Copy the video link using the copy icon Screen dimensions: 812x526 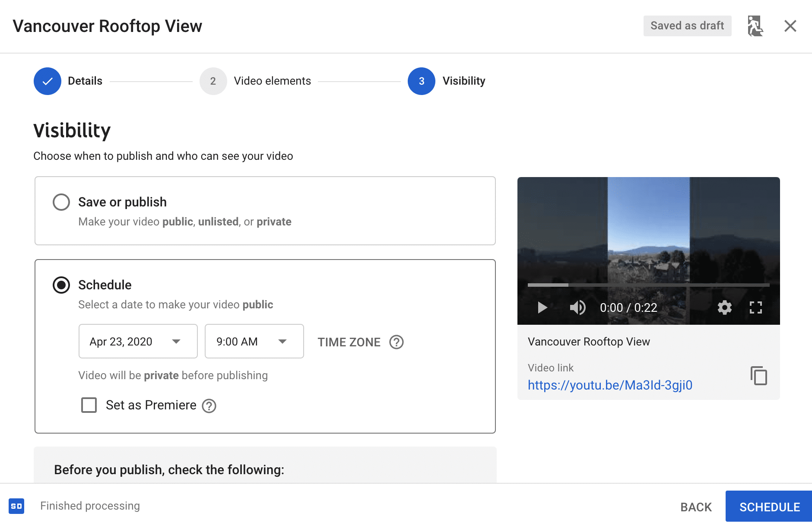coord(759,376)
